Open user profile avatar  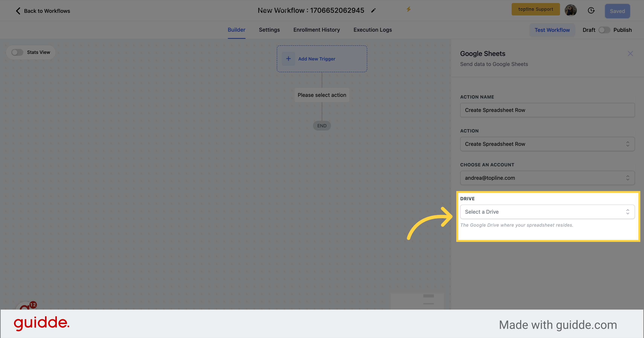571,10
